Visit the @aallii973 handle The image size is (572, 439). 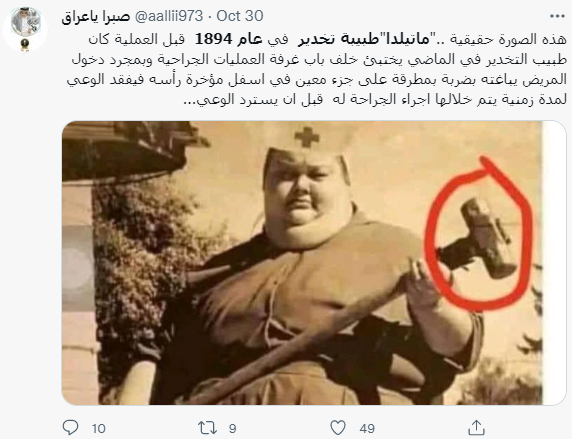tap(169, 16)
